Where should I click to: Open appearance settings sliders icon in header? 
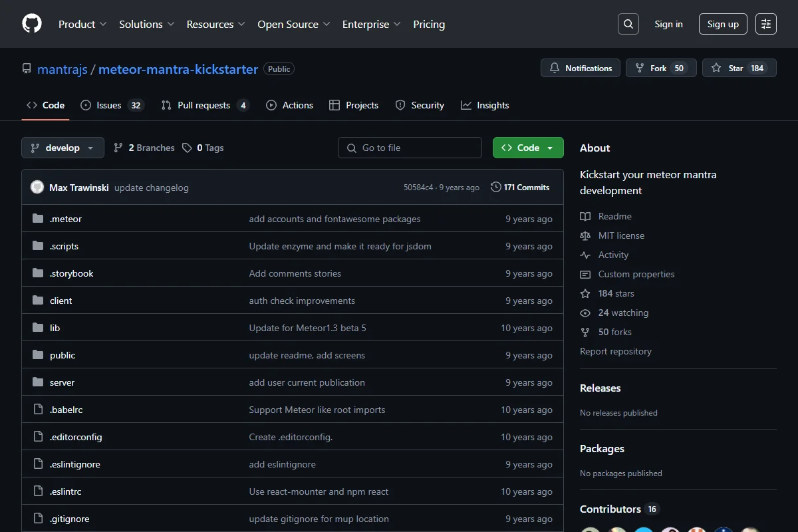[766, 24]
